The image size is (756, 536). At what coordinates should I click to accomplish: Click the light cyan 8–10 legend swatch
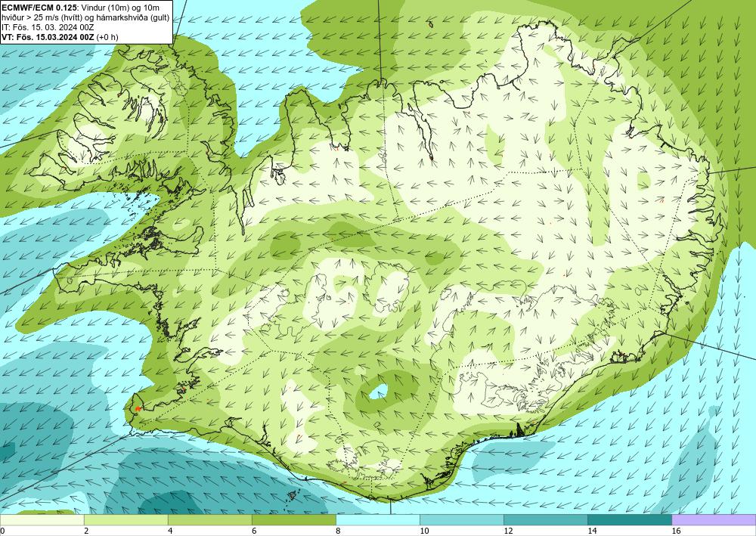click(378, 520)
